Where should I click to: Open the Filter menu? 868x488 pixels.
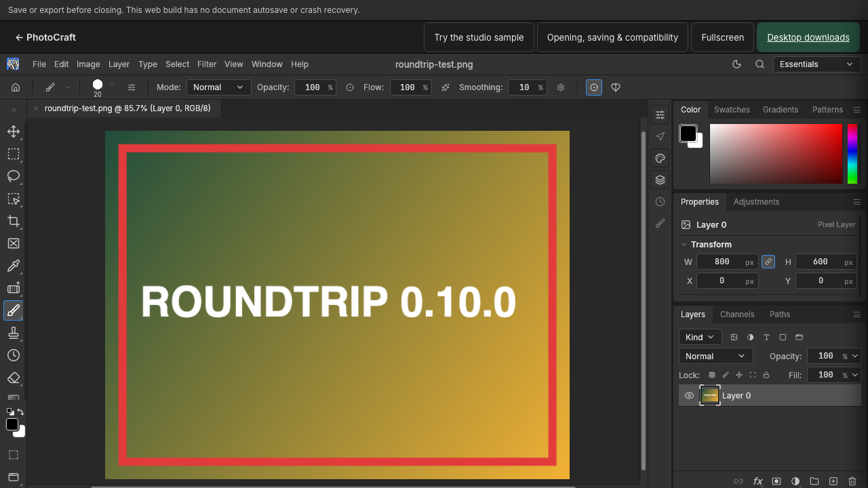[207, 64]
